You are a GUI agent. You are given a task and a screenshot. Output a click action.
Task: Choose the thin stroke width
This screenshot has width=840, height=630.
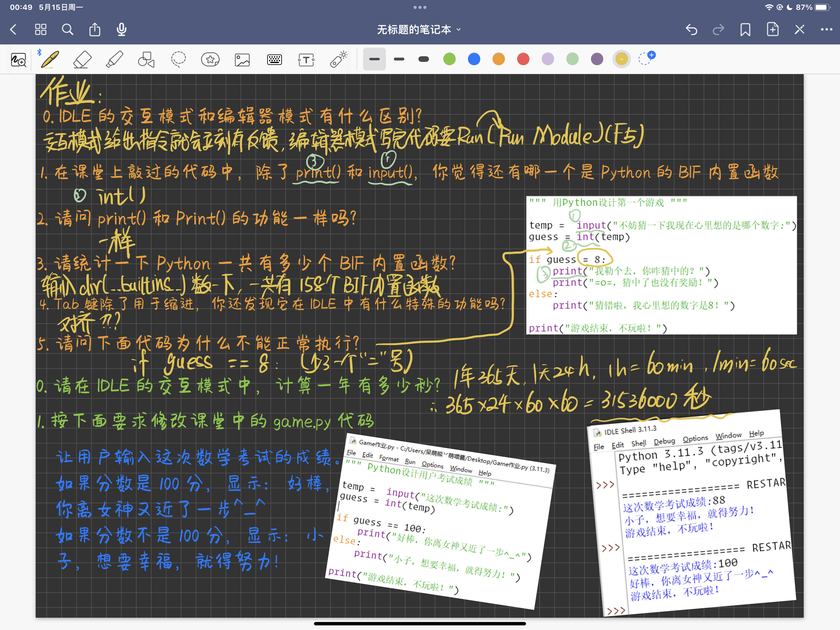[x=374, y=59]
